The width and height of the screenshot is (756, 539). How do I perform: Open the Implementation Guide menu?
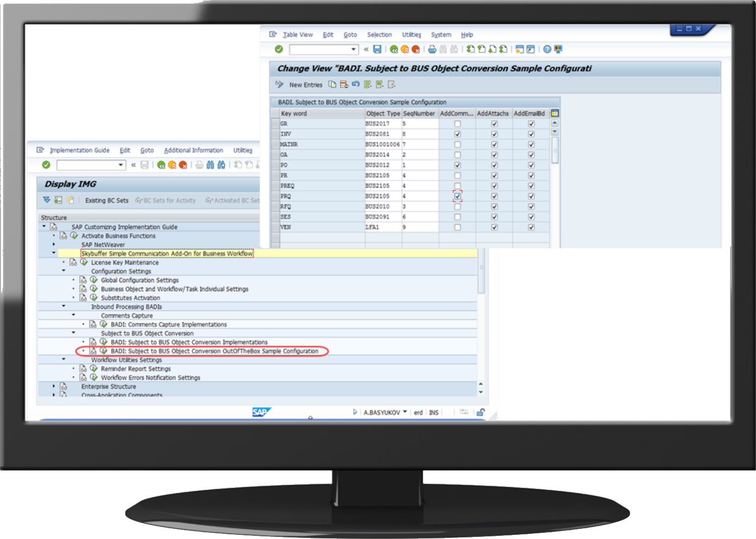pyautogui.click(x=79, y=150)
